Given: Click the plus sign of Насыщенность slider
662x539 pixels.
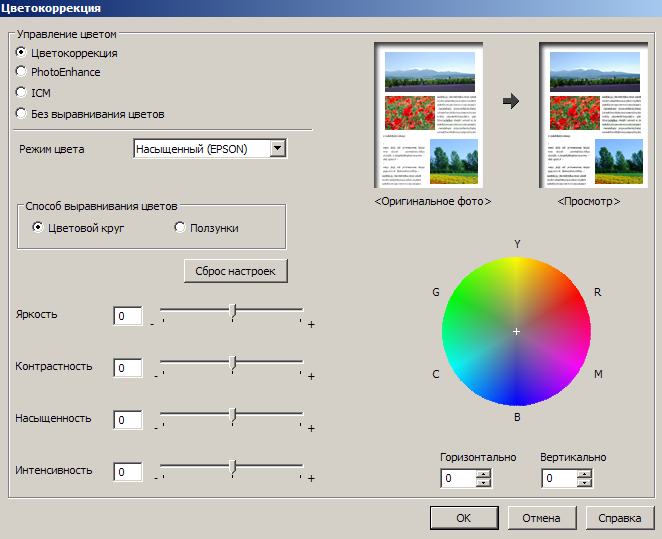Looking at the screenshot, I should pos(311,429).
